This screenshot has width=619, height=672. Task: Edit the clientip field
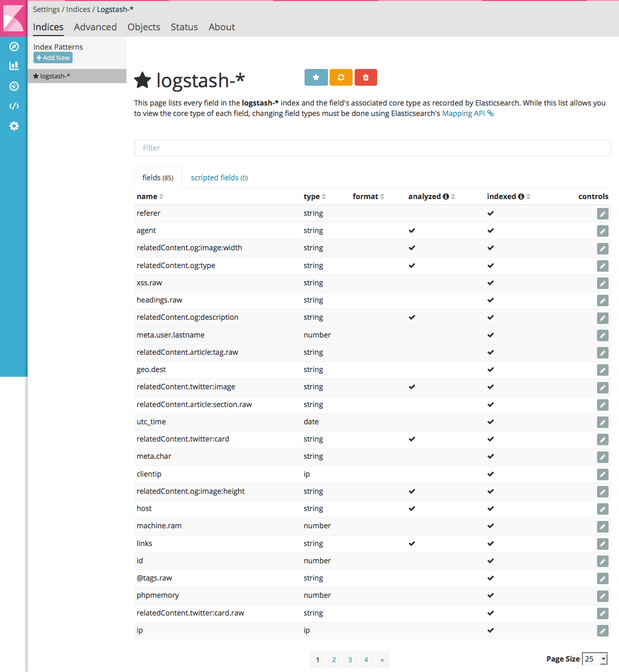point(603,474)
